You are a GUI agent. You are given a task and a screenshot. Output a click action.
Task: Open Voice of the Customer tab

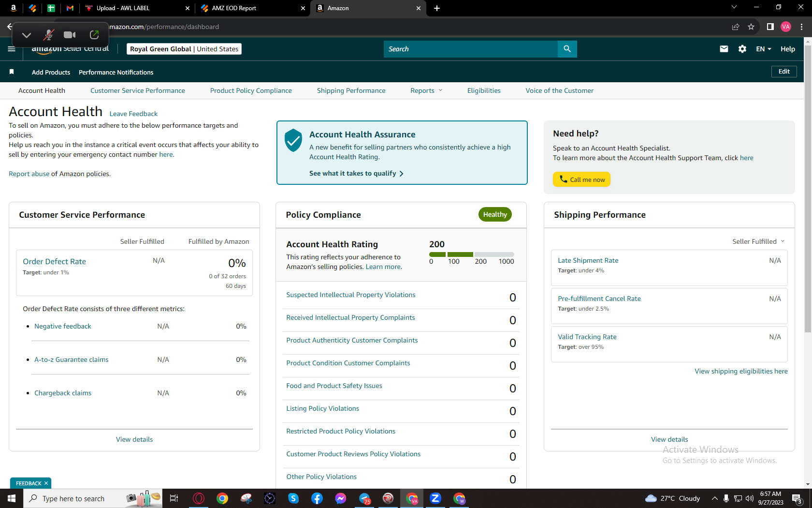click(x=560, y=90)
